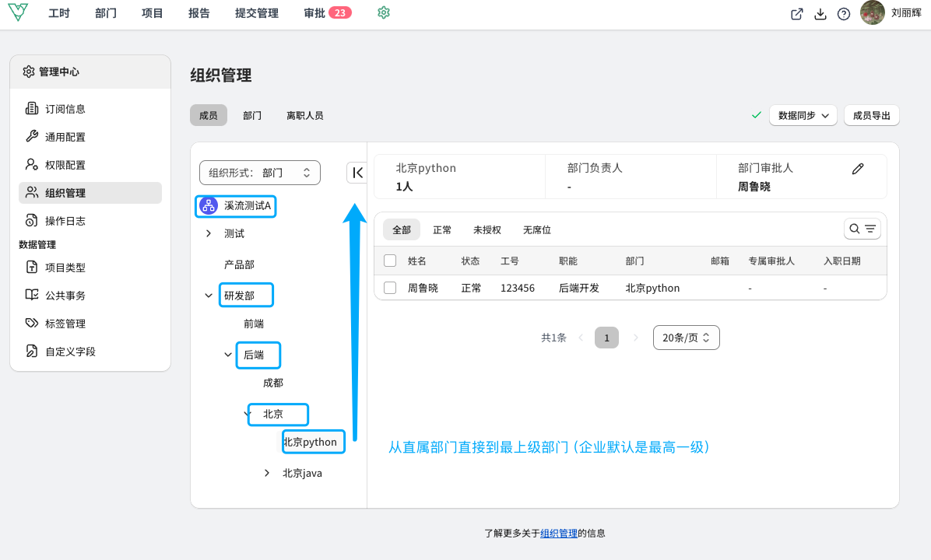The image size is (931, 560).
Task: Click the download icon in header
Action: (820, 14)
